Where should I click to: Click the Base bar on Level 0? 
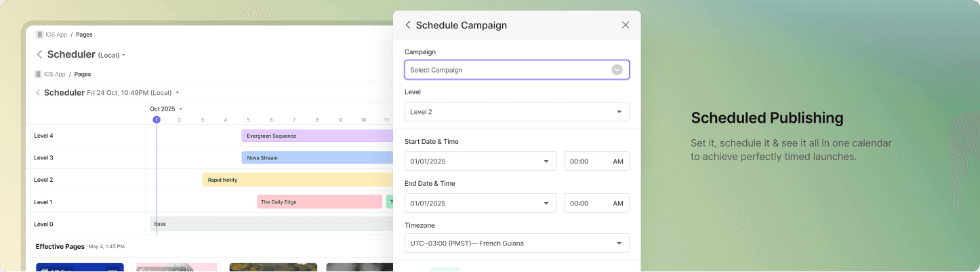click(271, 224)
